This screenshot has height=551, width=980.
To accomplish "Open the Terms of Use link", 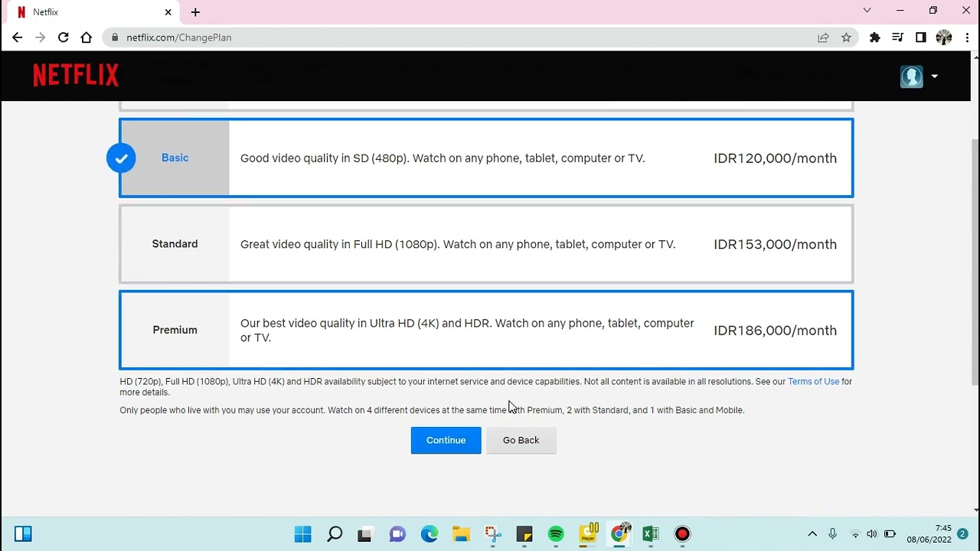I will (x=813, y=381).
